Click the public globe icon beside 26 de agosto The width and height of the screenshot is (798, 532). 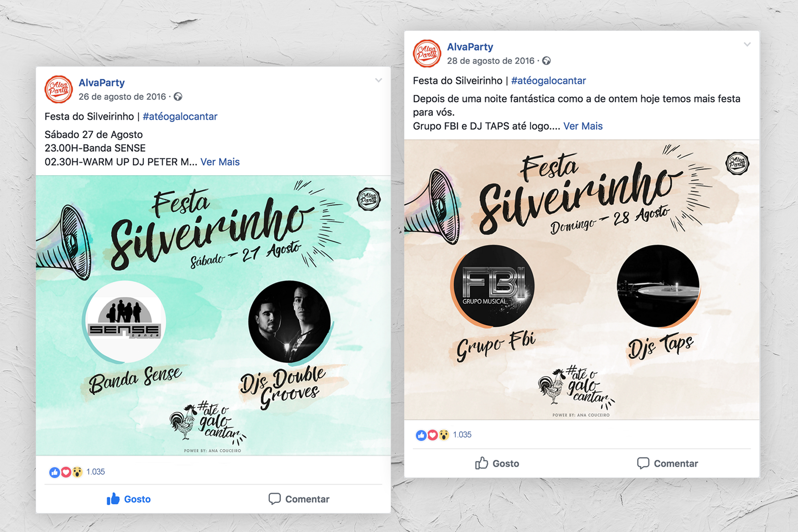178,97
